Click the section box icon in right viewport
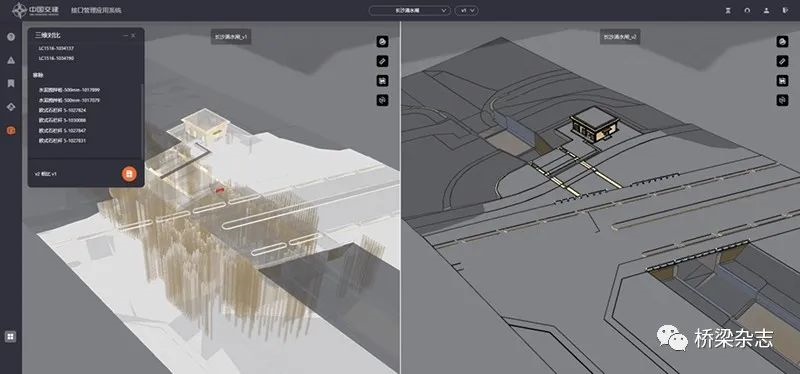This screenshot has height=374, width=800. 782,81
